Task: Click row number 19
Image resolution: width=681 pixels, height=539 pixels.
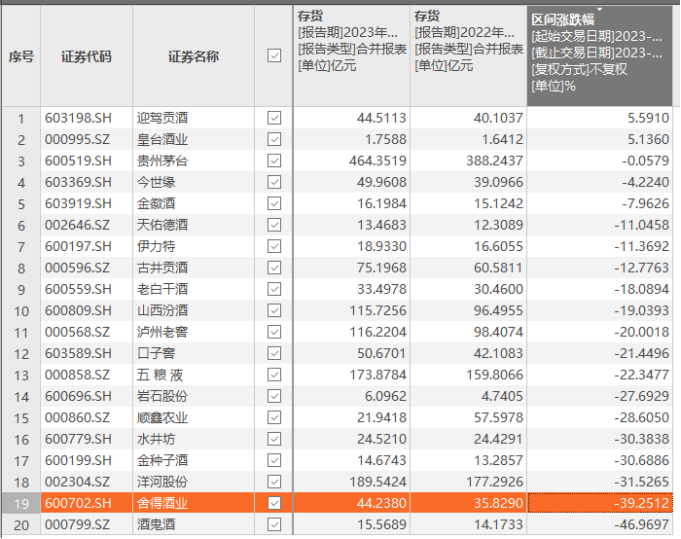Action: pos(21,503)
